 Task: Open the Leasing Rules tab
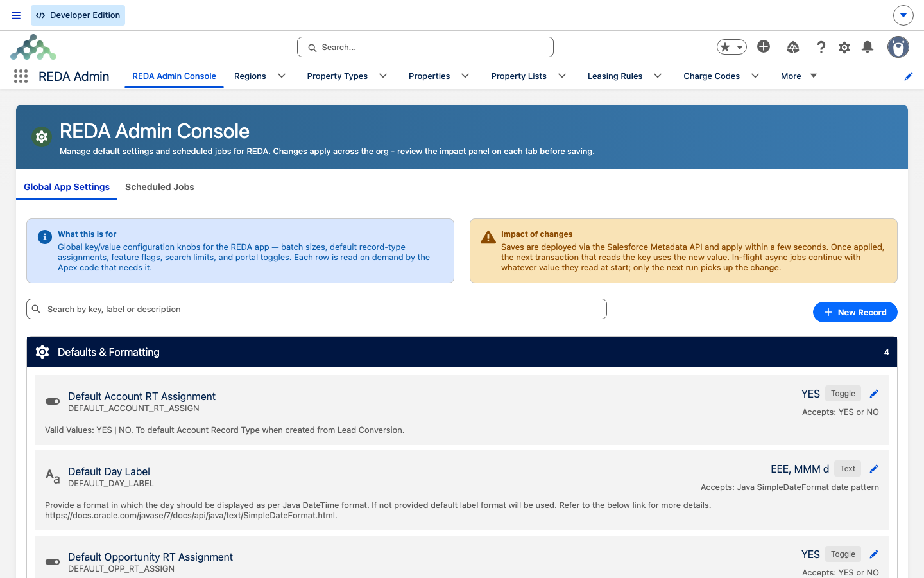click(x=615, y=76)
